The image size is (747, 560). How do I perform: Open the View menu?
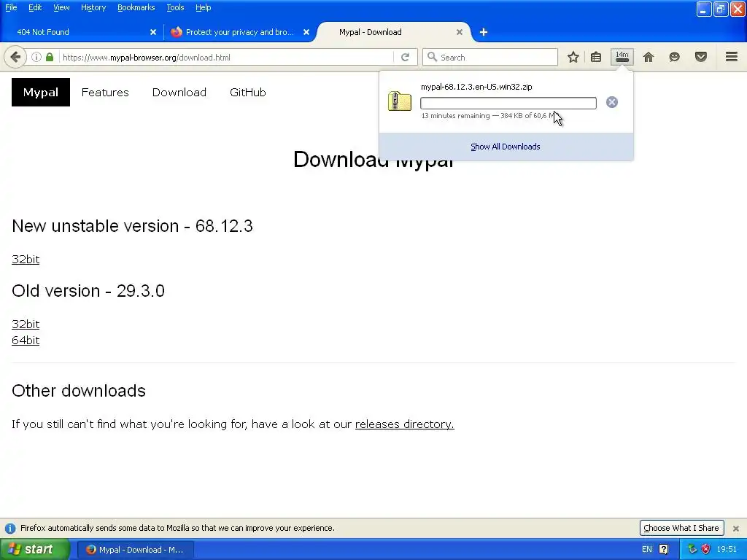[x=61, y=7]
